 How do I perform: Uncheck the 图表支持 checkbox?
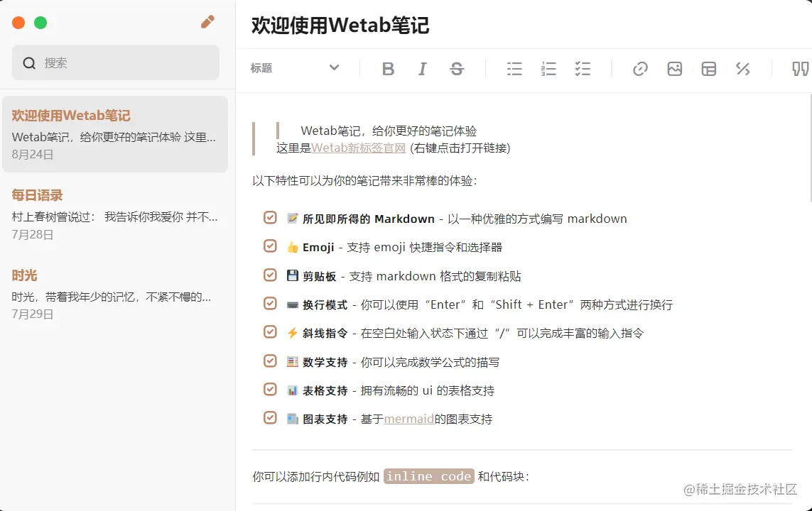(x=270, y=417)
